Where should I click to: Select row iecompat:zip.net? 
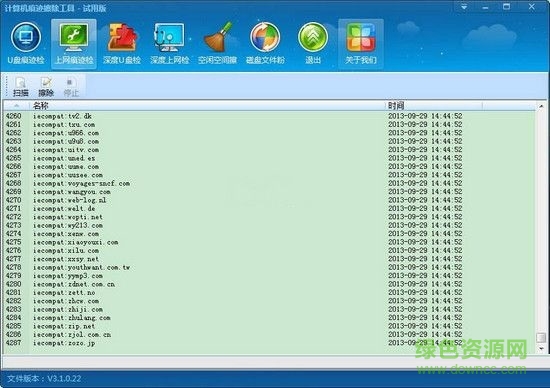[x=269, y=326]
